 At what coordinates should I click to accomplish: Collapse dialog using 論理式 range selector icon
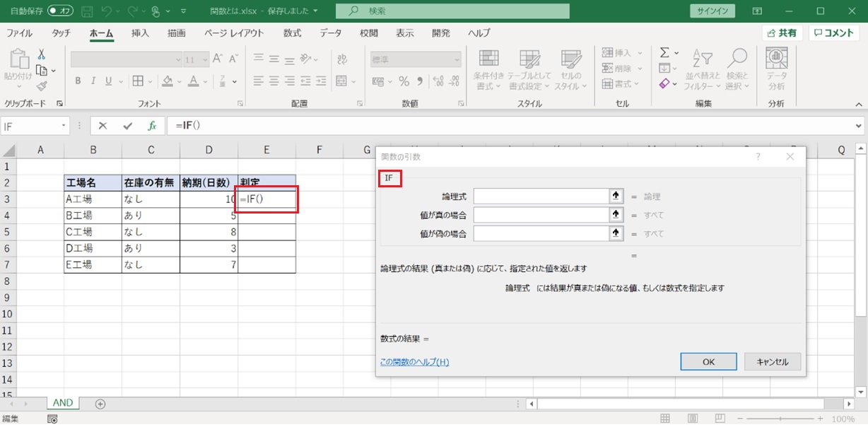(x=616, y=197)
